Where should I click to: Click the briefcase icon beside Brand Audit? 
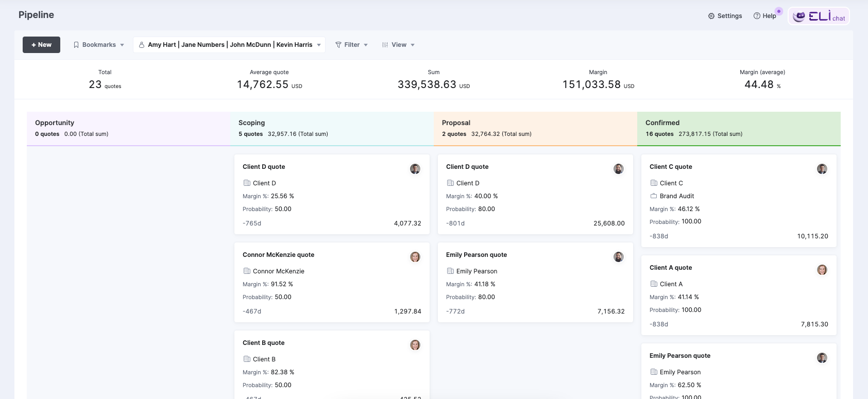654,196
